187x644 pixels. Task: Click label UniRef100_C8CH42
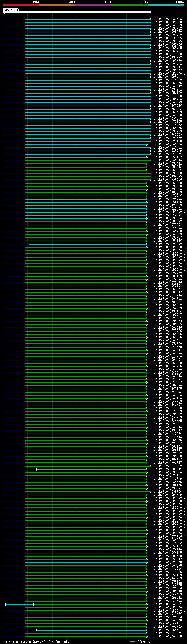point(168,292)
